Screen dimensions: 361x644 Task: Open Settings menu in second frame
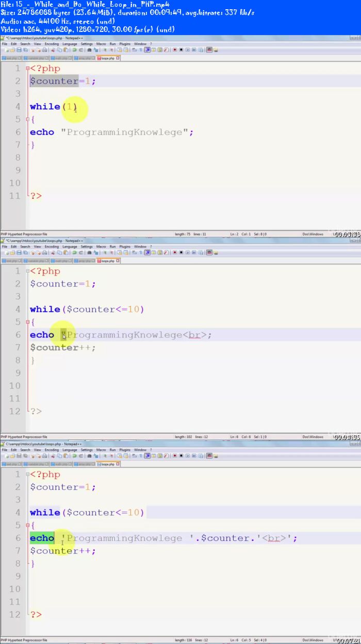click(87, 247)
